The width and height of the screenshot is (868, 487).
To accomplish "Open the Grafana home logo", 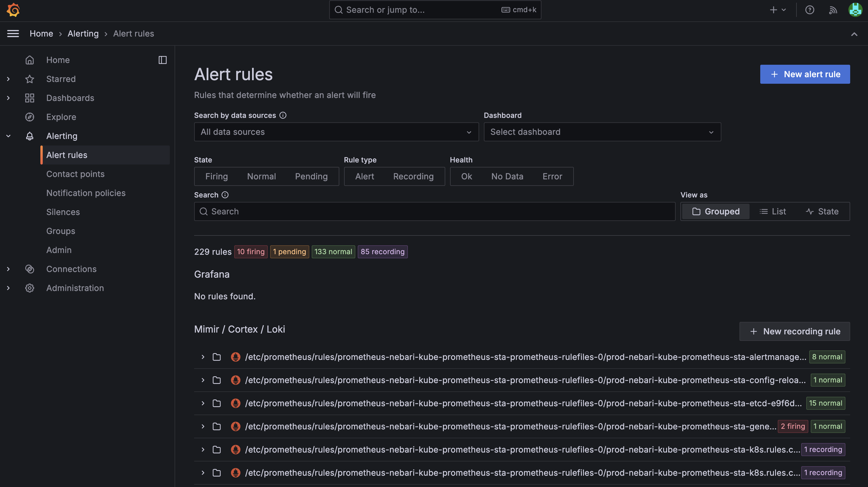I will point(13,10).
